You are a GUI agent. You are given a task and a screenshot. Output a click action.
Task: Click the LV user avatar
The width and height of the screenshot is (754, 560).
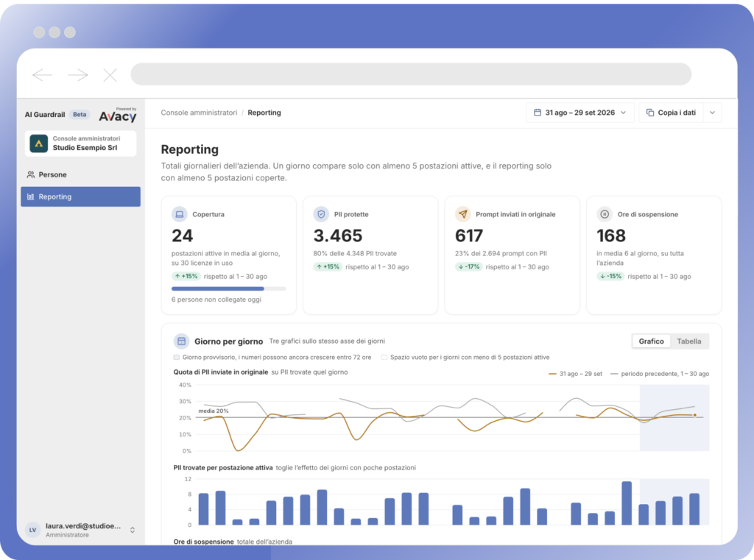(x=32, y=530)
